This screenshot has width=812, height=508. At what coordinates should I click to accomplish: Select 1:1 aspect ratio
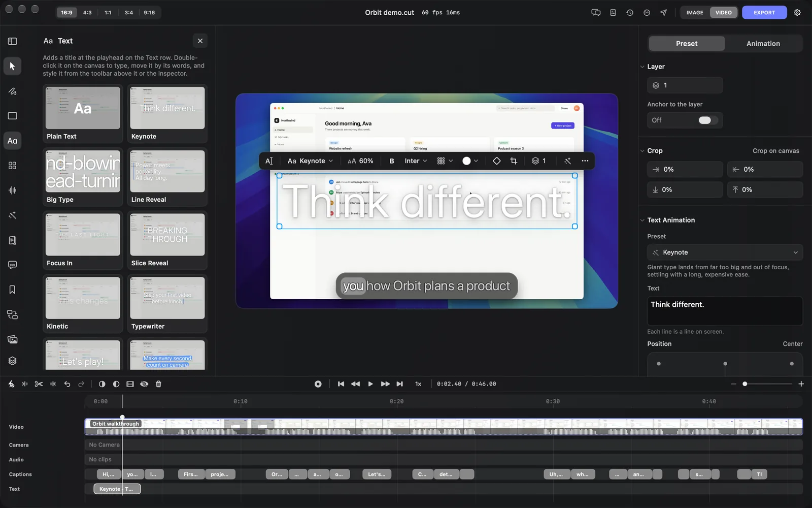click(108, 13)
